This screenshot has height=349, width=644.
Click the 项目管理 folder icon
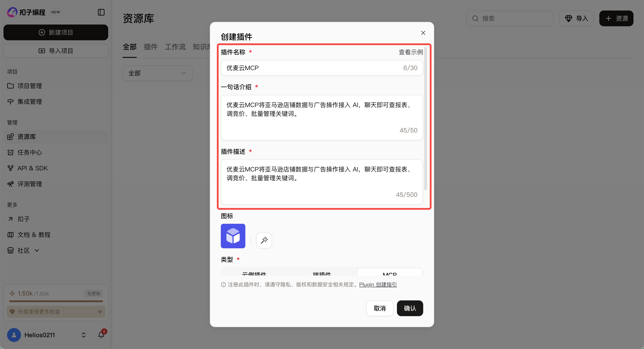11,86
